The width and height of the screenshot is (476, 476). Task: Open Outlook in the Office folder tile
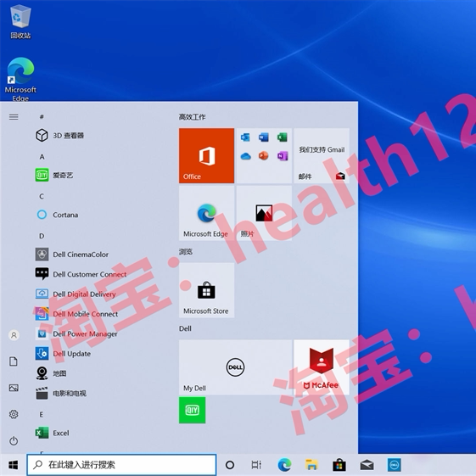(245, 137)
